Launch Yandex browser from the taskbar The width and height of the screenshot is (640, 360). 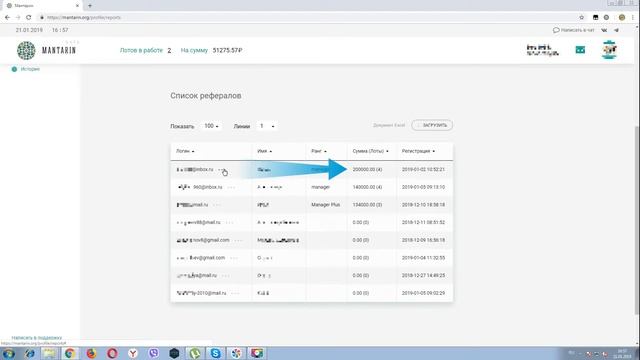click(x=133, y=353)
